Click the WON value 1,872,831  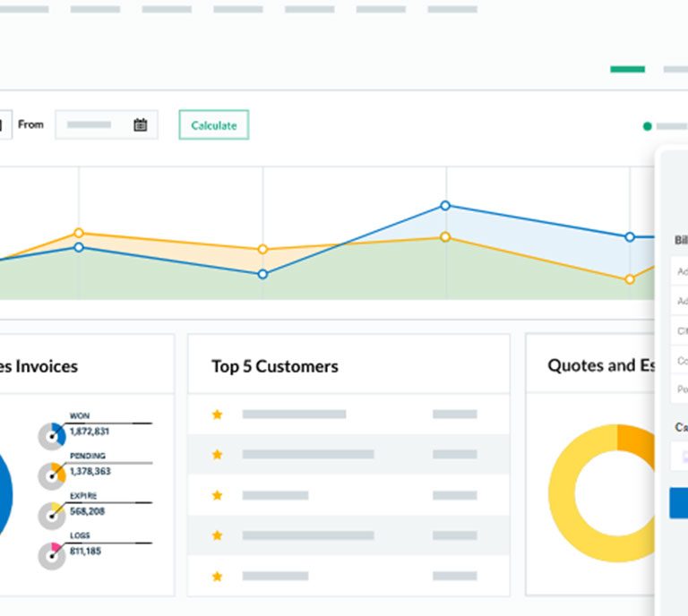tap(90, 432)
